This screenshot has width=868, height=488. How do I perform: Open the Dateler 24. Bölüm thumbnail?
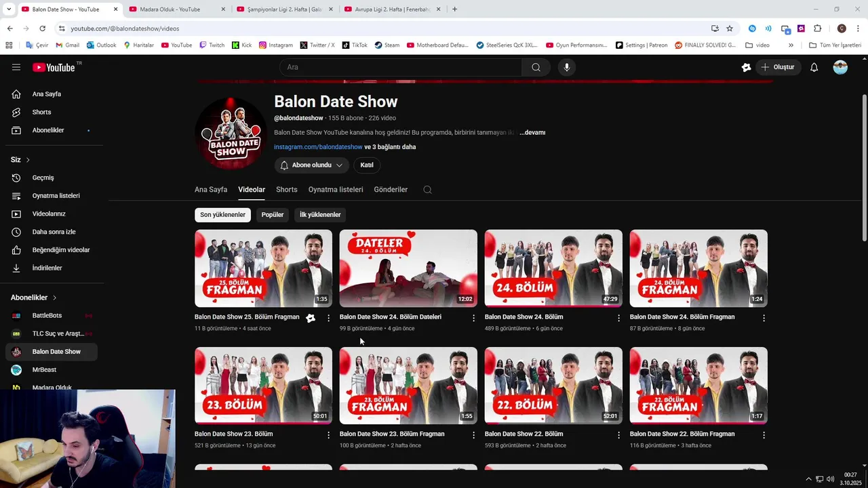408,268
